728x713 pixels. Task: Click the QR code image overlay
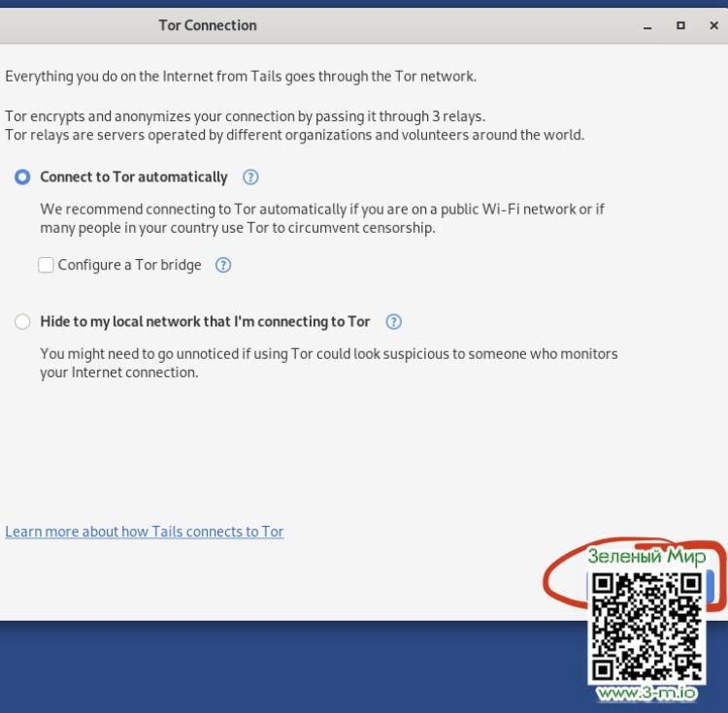[646, 626]
